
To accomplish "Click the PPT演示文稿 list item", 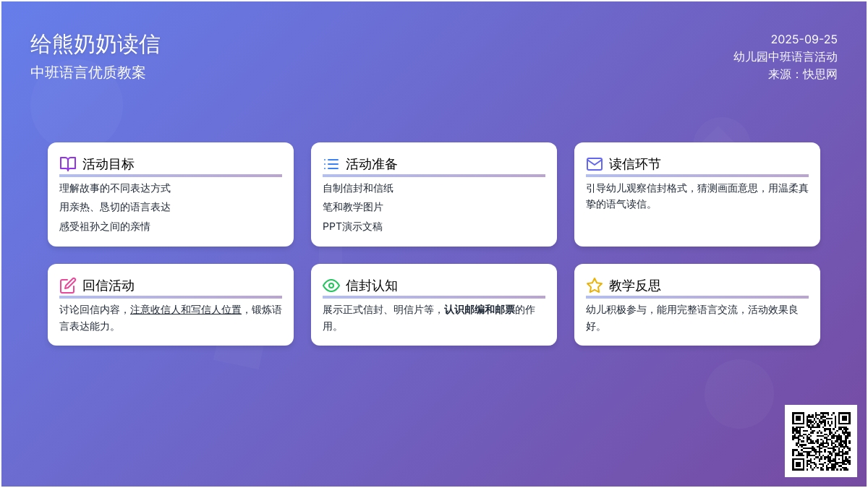I will tap(352, 226).
